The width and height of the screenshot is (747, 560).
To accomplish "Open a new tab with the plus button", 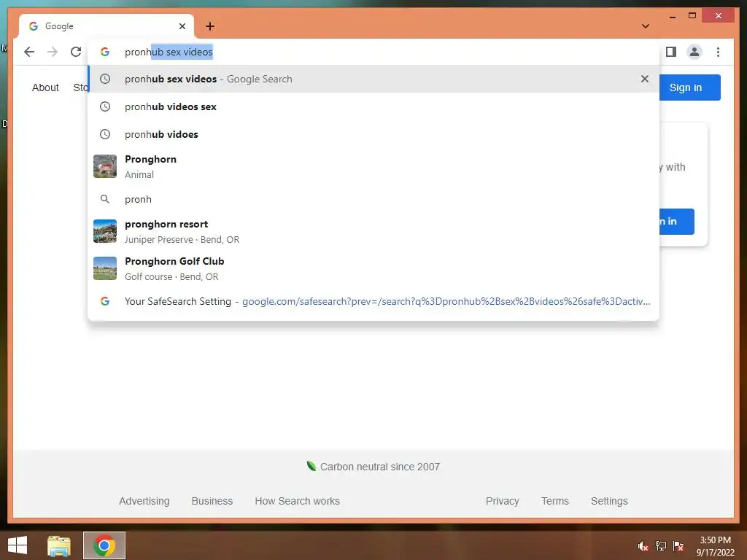I will coord(210,26).
